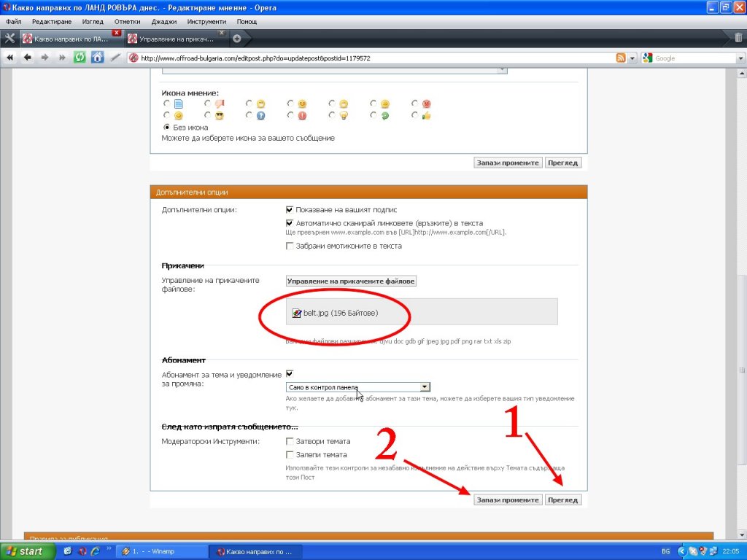
Task: Open the Помощ menu
Action: tap(247, 21)
